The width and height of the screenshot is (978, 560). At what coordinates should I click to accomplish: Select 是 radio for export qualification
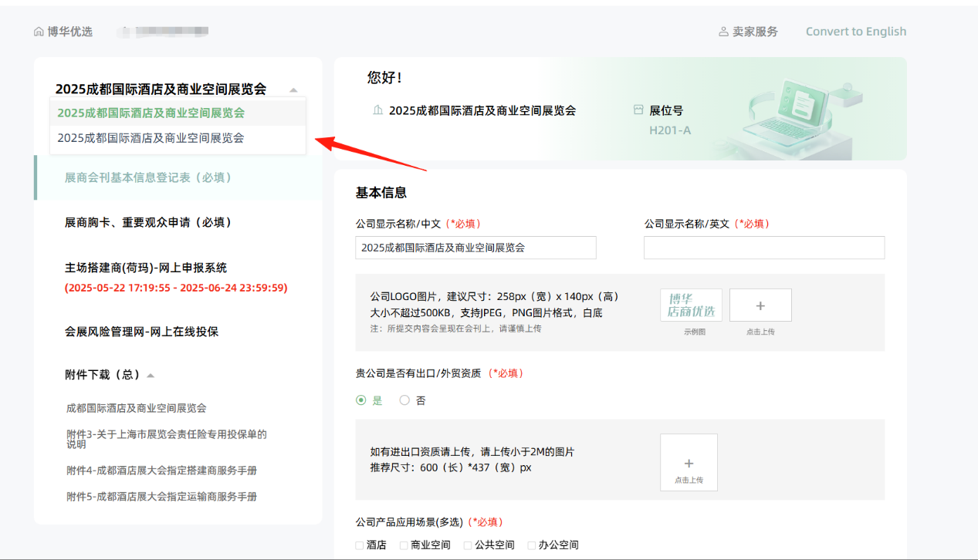click(361, 400)
